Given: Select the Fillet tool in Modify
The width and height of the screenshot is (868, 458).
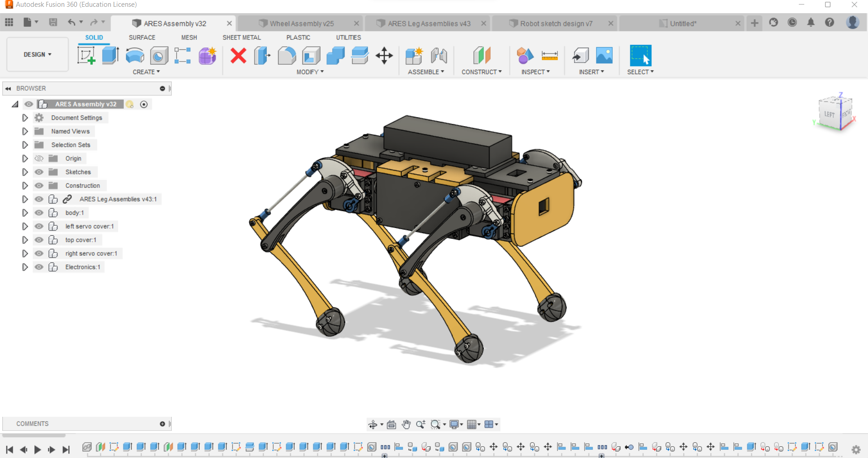Looking at the screenshot, I should [287, 56].
